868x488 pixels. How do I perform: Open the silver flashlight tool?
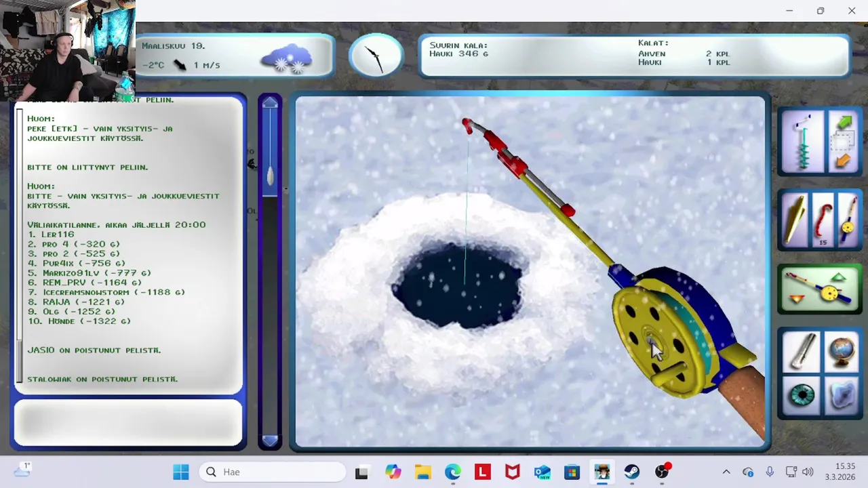coord(802,351)
